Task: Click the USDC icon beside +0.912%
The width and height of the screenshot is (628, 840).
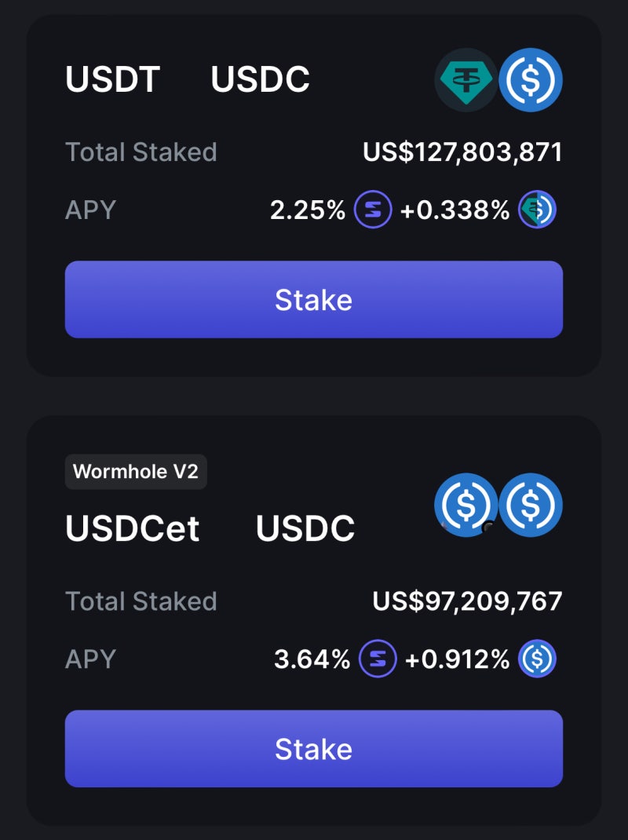Action: click(538, 659)
